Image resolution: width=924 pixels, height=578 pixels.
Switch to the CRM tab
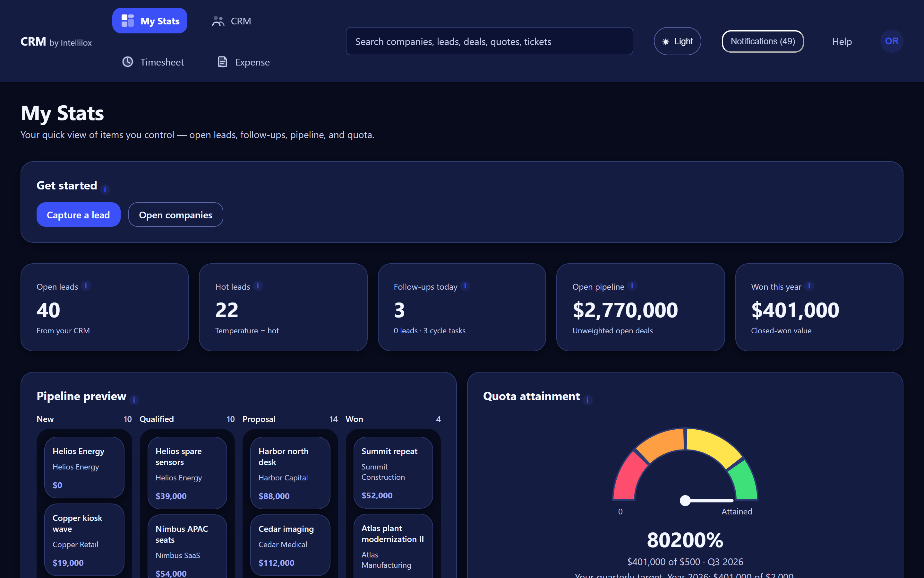pyautogui.click(x=231, y=21)
